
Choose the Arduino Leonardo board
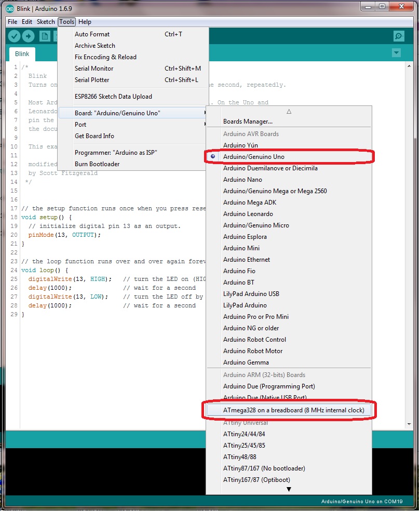289,214
